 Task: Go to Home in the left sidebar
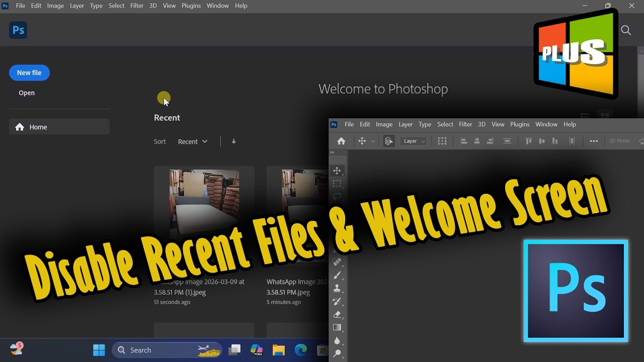tap(59, 127)
